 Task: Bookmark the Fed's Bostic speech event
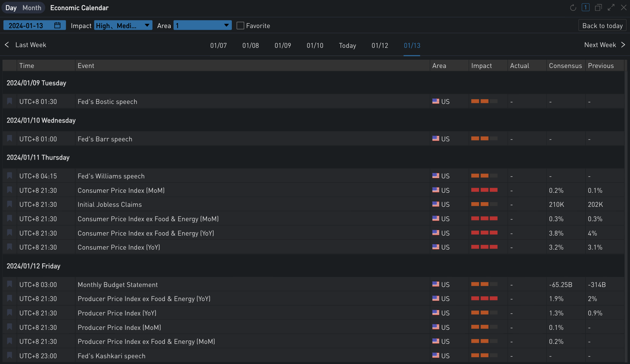coord(10,101)
